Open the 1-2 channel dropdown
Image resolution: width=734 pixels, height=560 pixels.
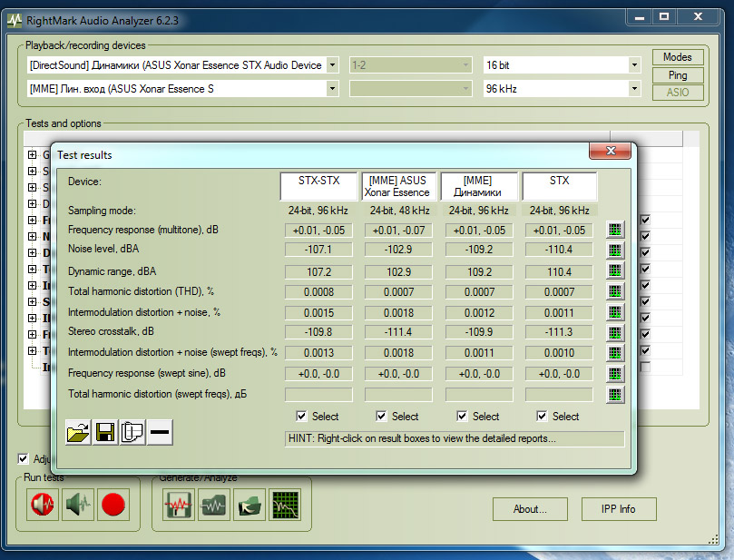(x=465, y=65)
